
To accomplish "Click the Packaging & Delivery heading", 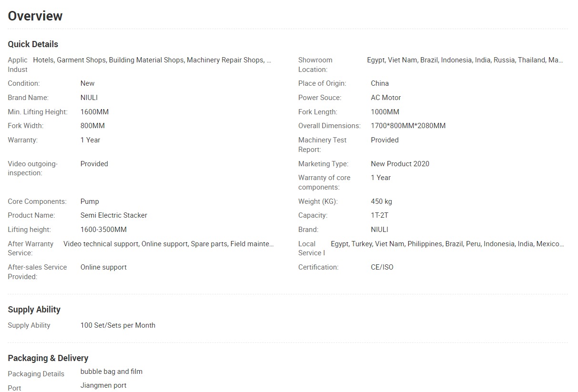I will pyautogui.click(x=48, y=358).
